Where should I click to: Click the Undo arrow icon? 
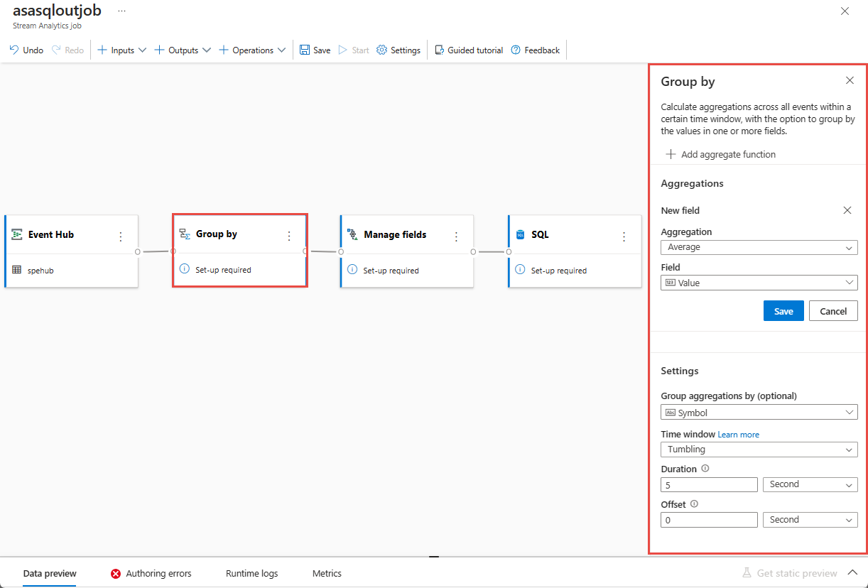[12, 50]
